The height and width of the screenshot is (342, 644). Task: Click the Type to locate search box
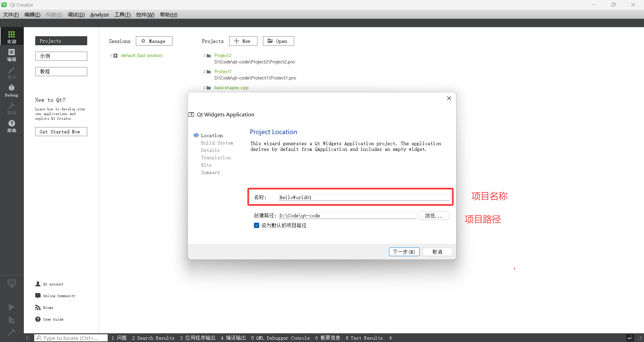pos(71,338)
